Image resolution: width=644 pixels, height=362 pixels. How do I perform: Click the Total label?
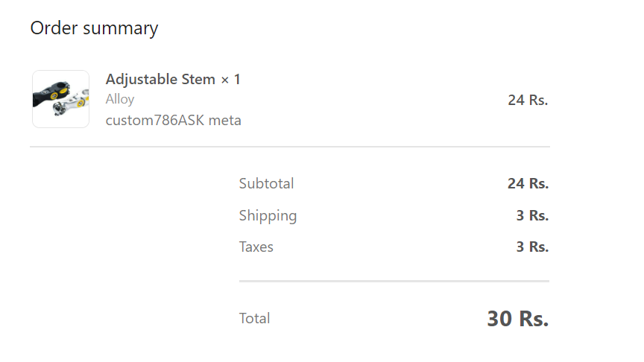(254, 319)
